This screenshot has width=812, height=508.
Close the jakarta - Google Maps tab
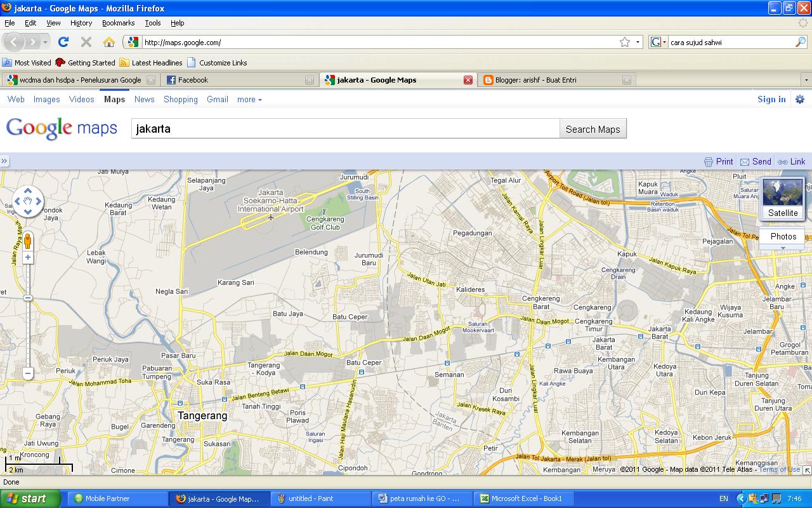[468, 80]
